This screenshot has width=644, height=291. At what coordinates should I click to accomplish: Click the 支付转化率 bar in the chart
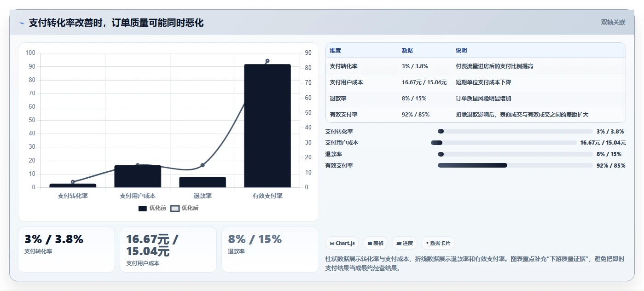tap(73, 186)
